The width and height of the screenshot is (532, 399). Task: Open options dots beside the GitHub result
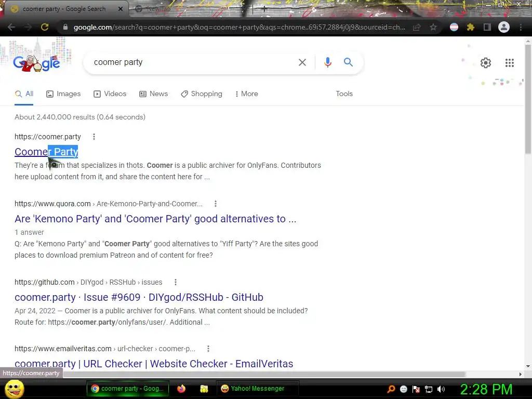[176, 282]
